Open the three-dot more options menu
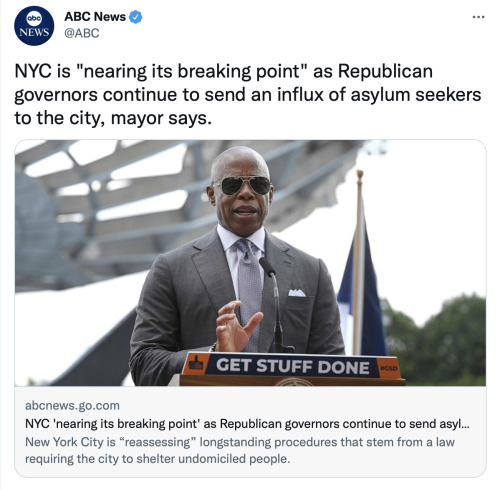500x490 pixels. pos(478,17)
